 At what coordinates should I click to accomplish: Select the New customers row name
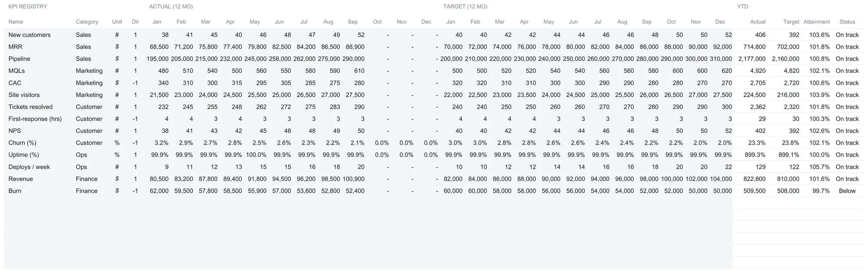pos(30,35)
